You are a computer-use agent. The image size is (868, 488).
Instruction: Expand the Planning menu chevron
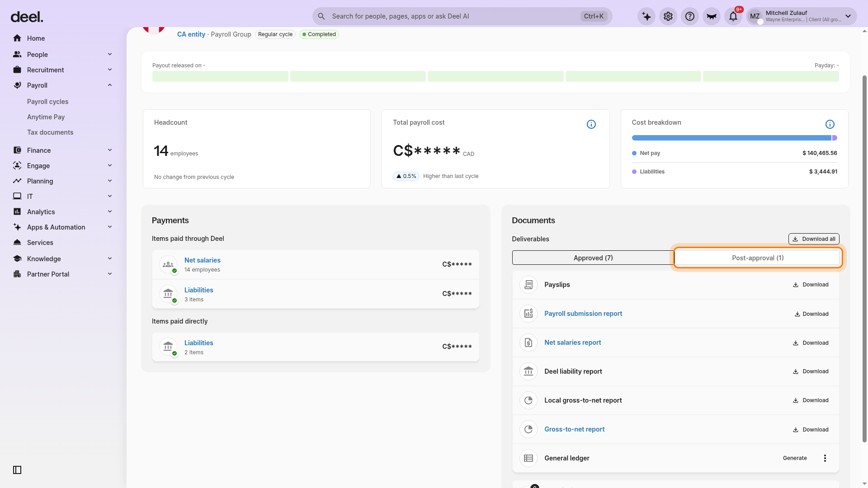[110, 181]
